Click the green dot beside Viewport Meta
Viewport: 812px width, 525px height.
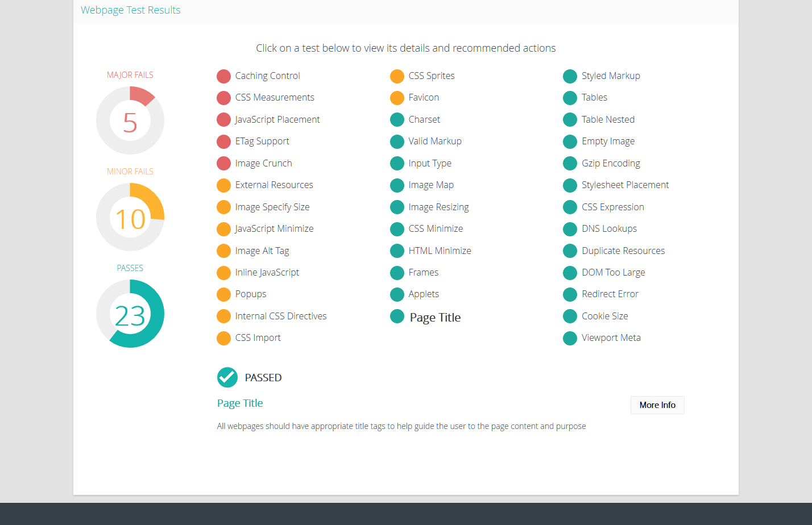tap(570, 338)
